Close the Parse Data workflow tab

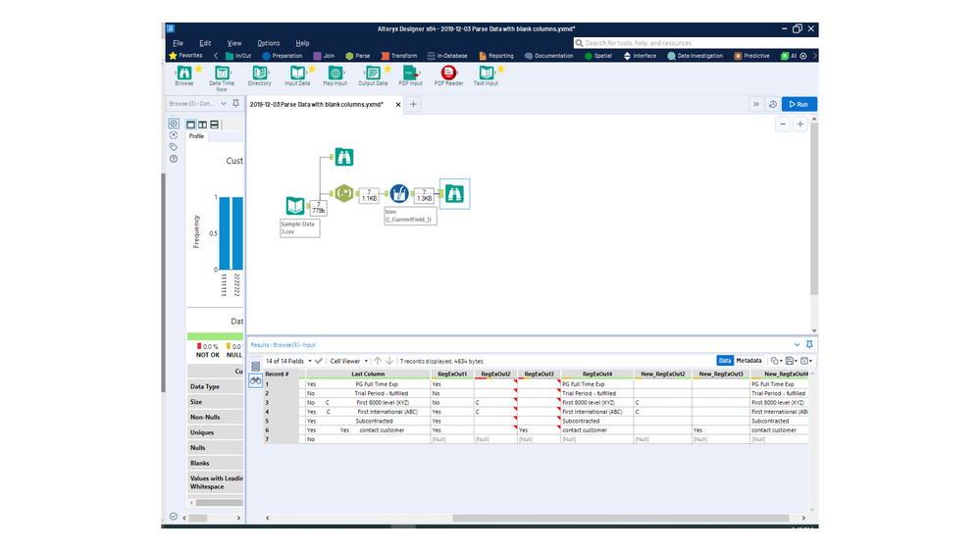(x=398, y=104)
